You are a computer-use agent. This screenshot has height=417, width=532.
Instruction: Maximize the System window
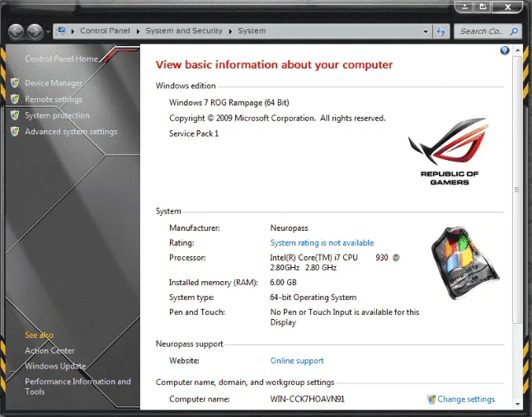coord(483,7)
